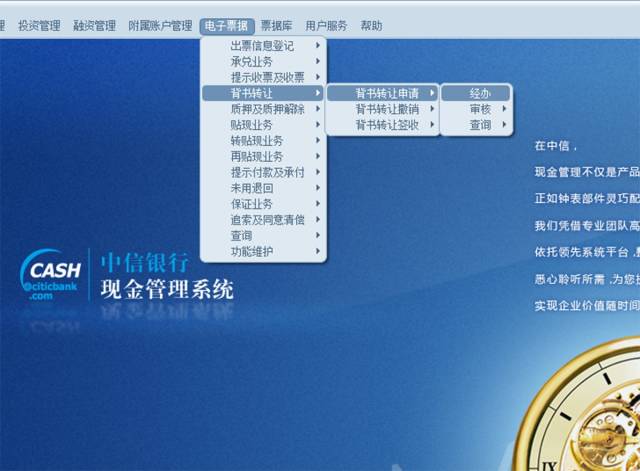Select 追索及同意清偿 menu item
This screenshot has height=471, width=640.
tap(263, 220)
